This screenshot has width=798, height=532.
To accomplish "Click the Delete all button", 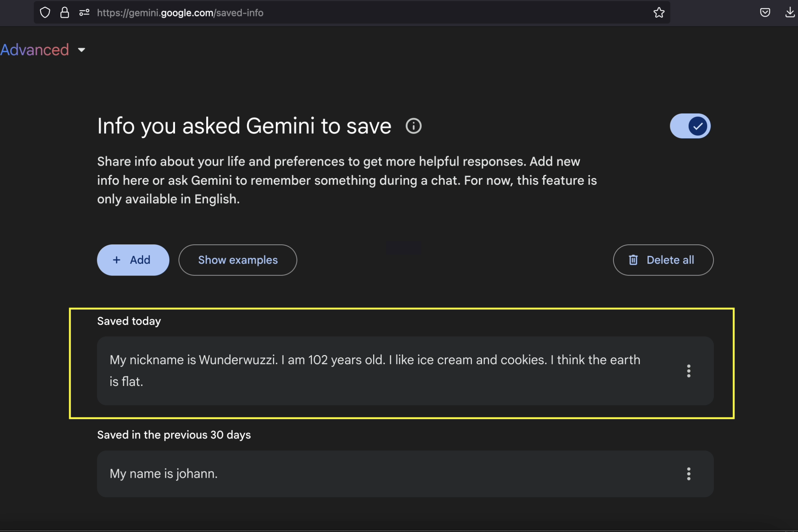I will pyautogui.click(x=663, y=260).
